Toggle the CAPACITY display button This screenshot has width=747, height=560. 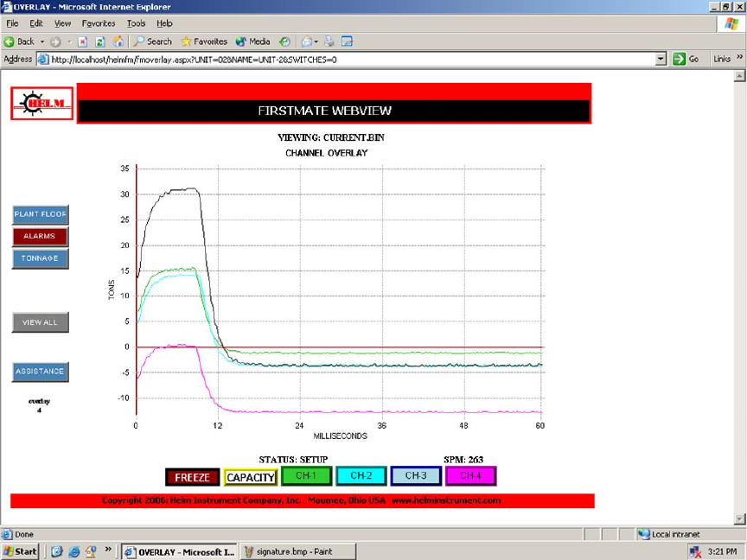(251, 477)
